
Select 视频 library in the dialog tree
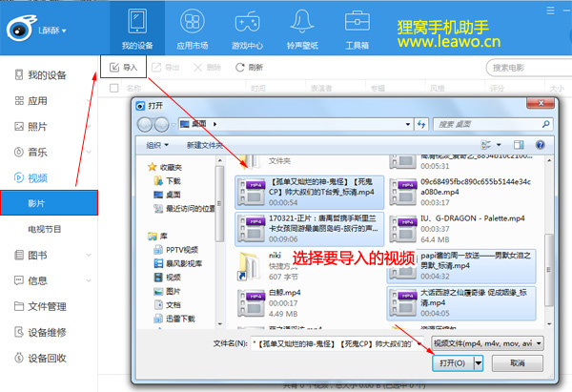click(x=168, y=278)
